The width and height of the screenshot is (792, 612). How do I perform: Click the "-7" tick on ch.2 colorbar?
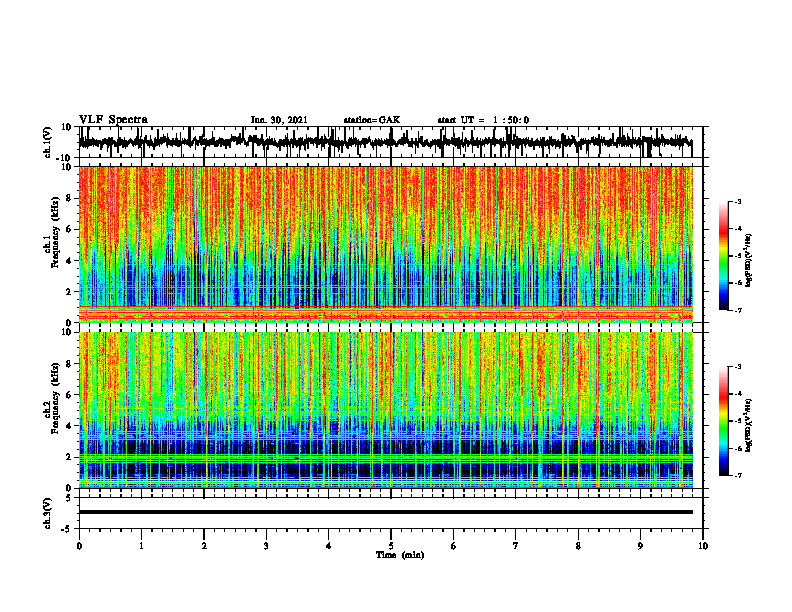[x=738, y=475]
